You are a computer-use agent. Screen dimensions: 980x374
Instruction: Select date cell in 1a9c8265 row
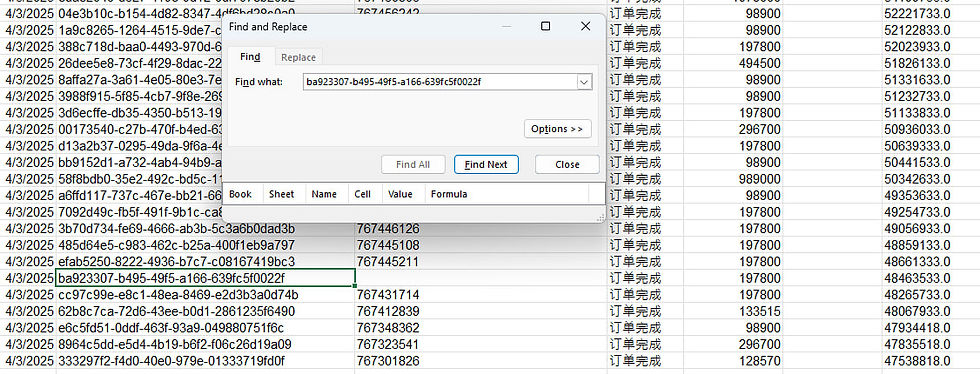28,30
